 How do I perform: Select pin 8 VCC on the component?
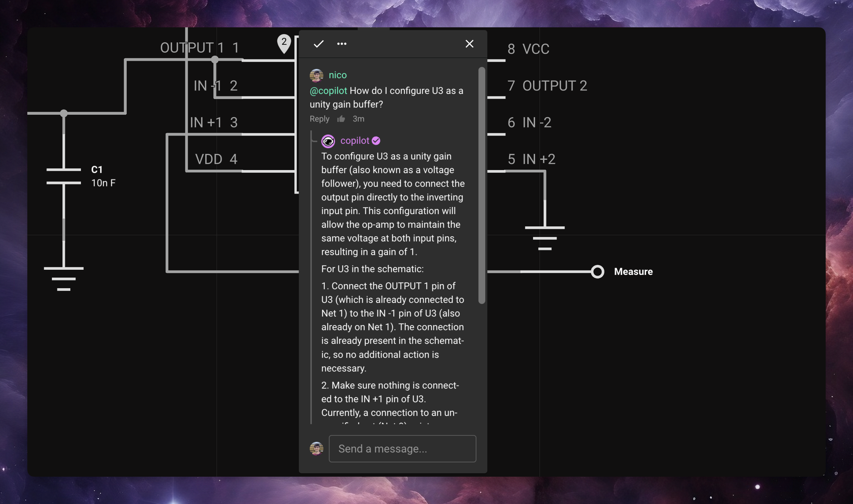529,49
